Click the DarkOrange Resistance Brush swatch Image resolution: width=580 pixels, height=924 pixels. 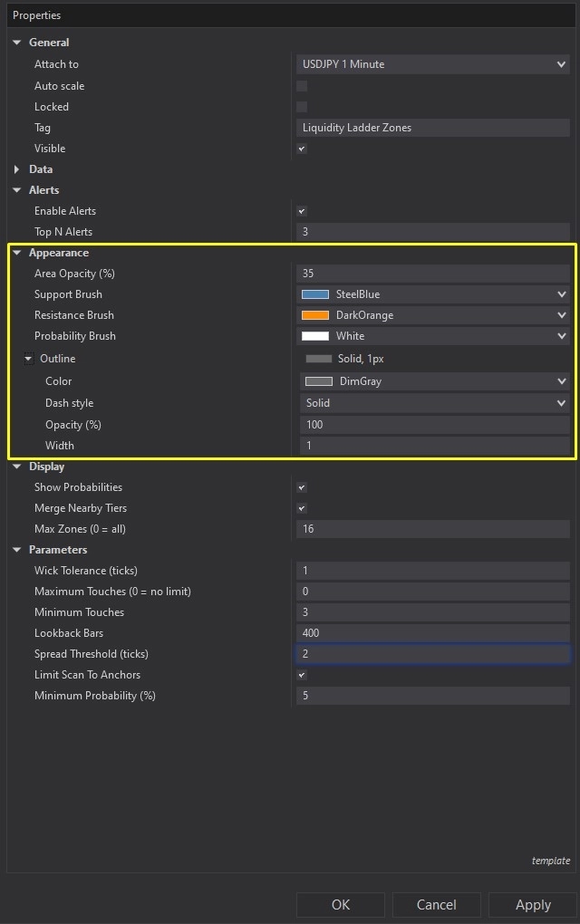coord(314,315)
